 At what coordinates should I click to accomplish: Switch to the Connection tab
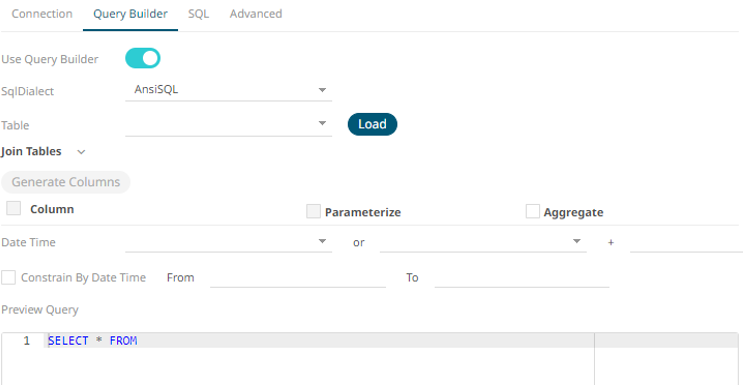point(42,14)
